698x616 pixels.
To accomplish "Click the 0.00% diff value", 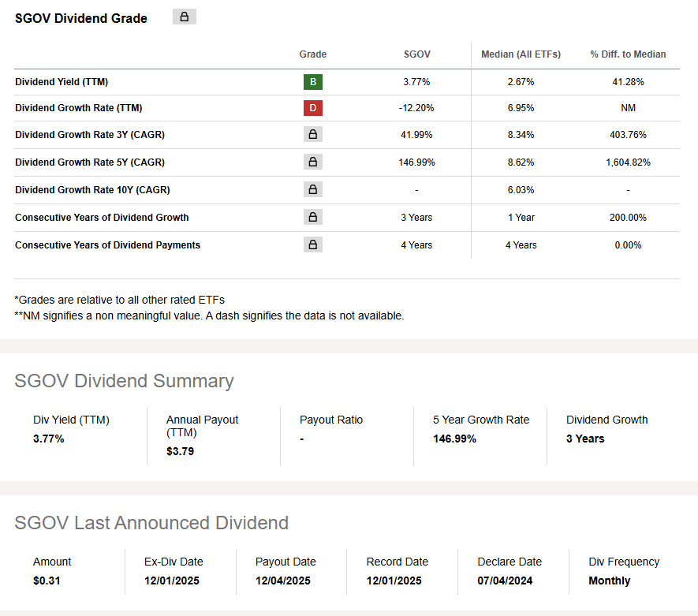I will (x=628, y=245).
